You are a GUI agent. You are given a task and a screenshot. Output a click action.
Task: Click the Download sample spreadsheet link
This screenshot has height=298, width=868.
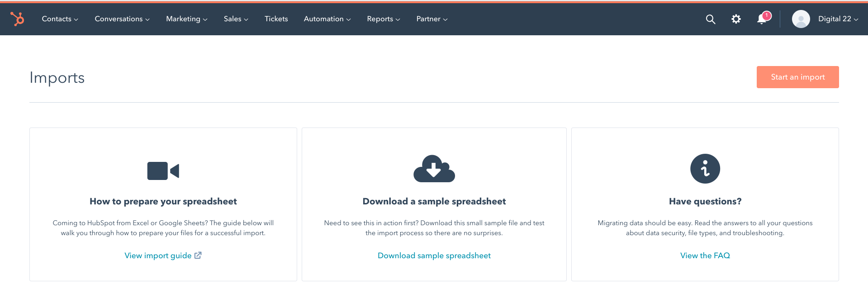(x=434, y=255)
